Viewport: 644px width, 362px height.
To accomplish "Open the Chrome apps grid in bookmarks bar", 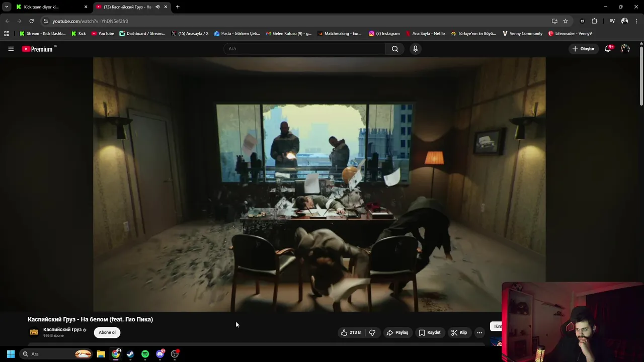I will click(7, 34).
